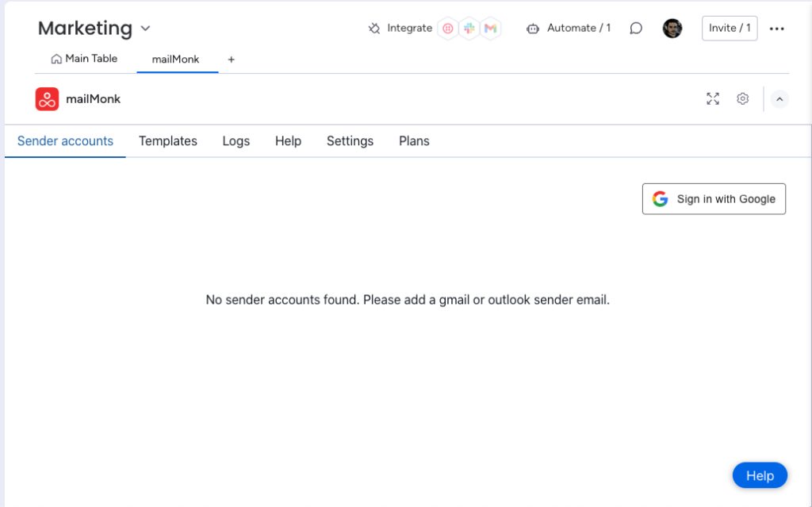Screen dimensions: 812x507
Task: Click the mailMonk app name heading
Action: (x=94, y=99)
